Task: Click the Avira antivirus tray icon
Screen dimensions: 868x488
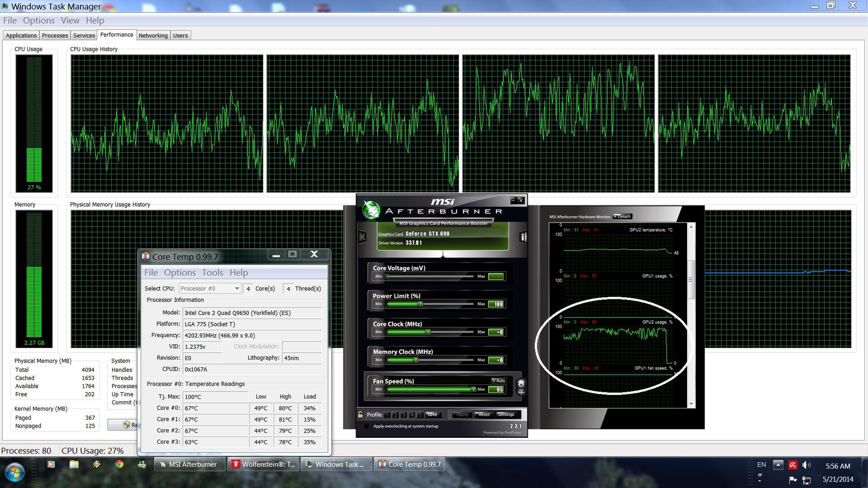Action: pyautogui.click(x=792, y=465)
